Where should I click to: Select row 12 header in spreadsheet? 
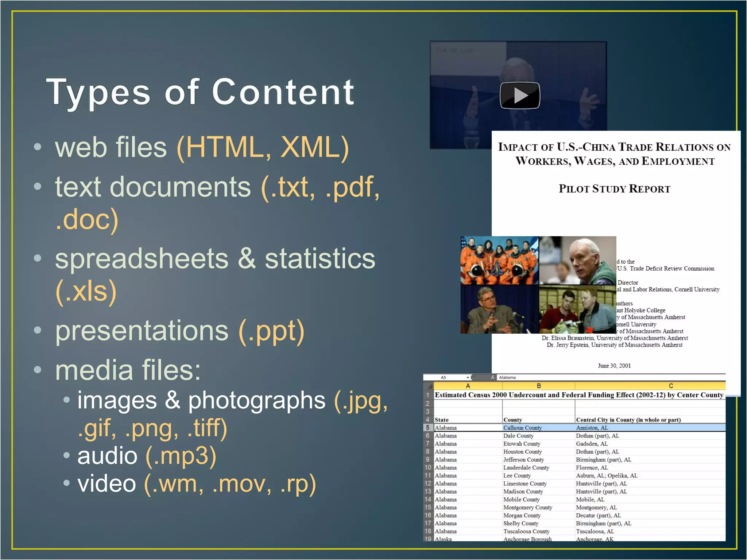(x=428, y=483)
